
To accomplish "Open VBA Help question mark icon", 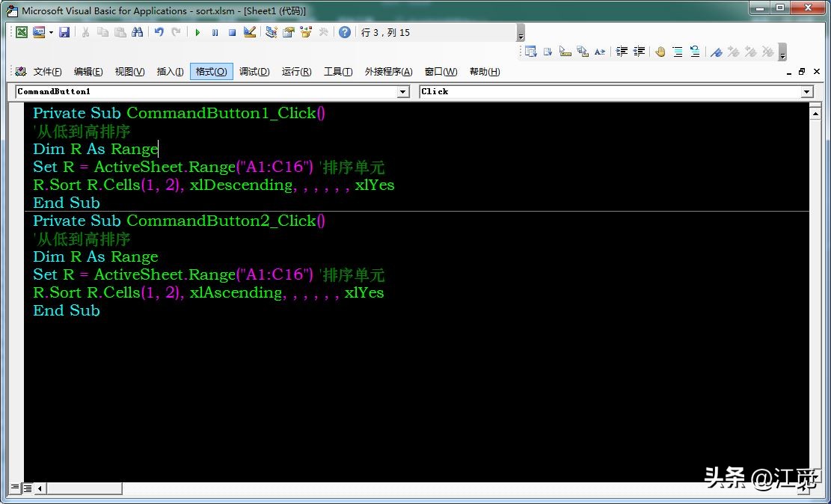I will 345,32.
